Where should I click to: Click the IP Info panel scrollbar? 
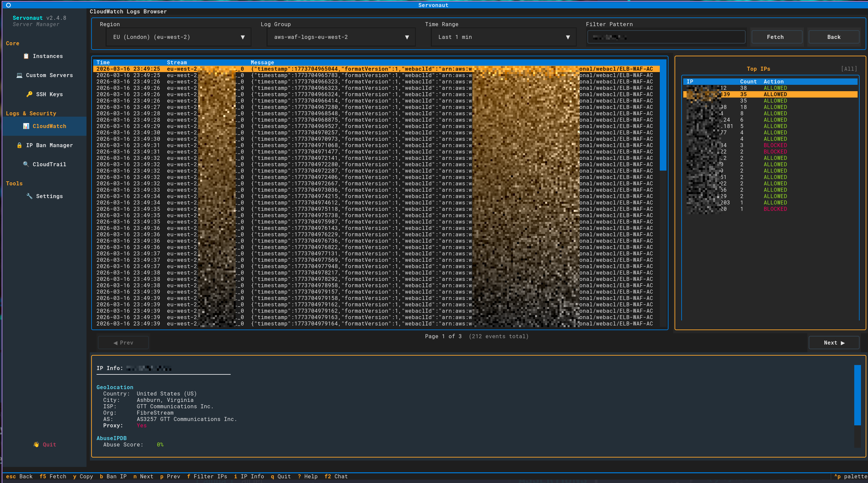(x=858, y=406)
